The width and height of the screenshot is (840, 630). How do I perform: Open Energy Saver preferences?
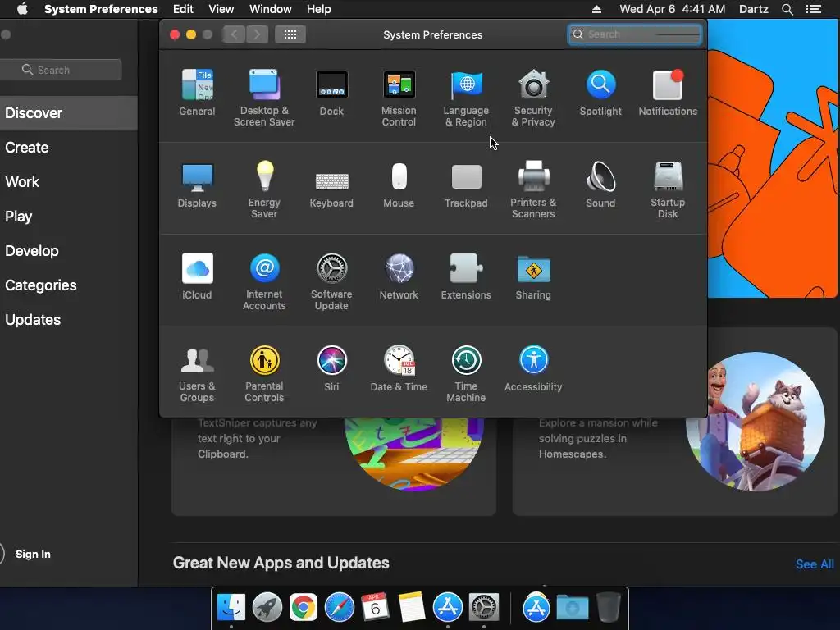coord(264,189)
